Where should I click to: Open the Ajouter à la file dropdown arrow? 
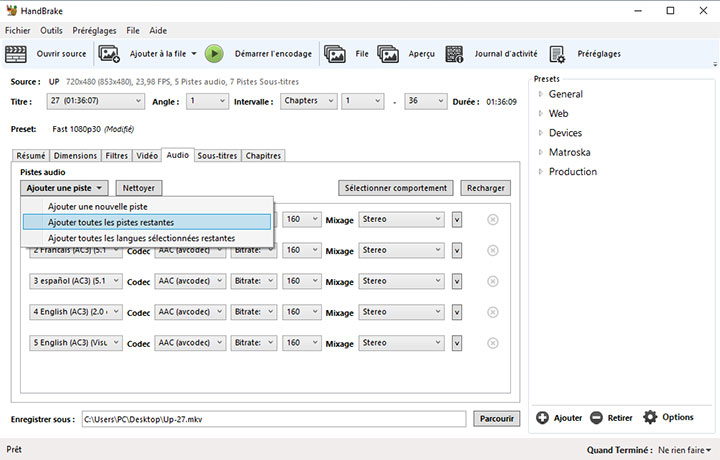pyautogui.click(x=194, y=54)
